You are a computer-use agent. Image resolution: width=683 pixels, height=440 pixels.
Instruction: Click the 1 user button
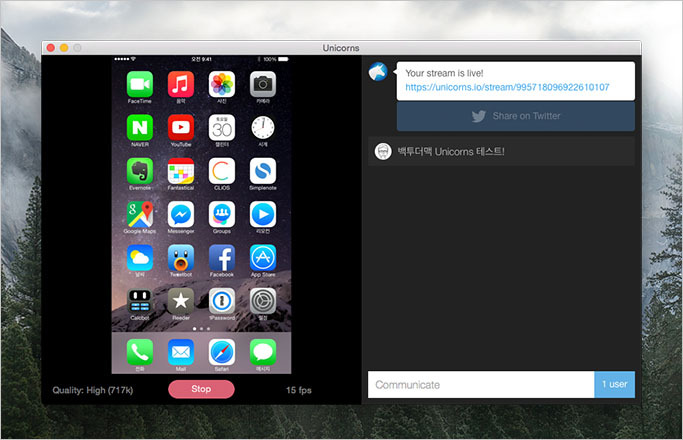point(615,385)
